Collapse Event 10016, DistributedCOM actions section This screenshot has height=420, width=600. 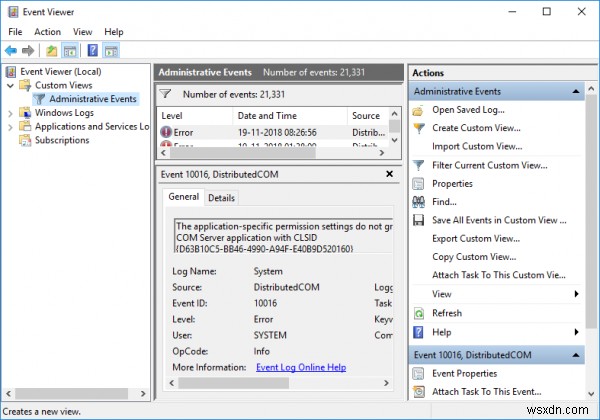click(576, 355)
